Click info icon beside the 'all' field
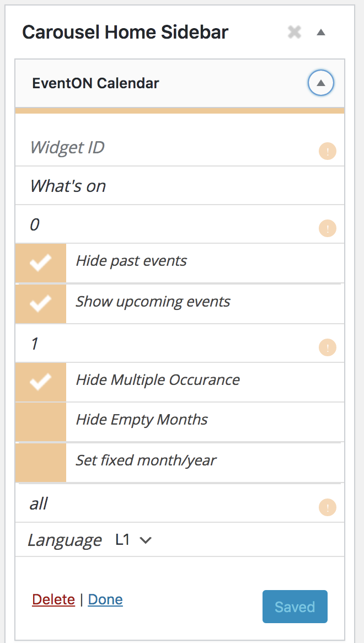The height and width of the screenshot is (643, 364). tap(328, 507)
